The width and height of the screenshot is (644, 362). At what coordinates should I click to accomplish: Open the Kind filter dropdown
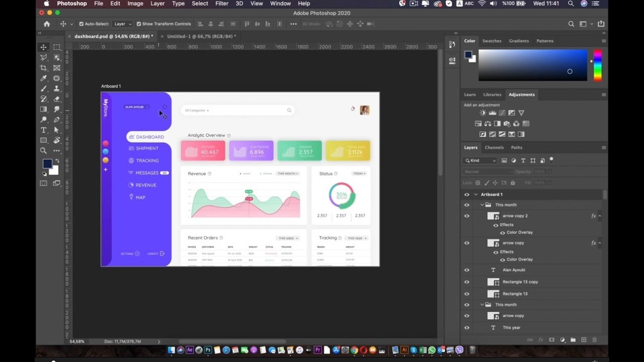[480, 161]
